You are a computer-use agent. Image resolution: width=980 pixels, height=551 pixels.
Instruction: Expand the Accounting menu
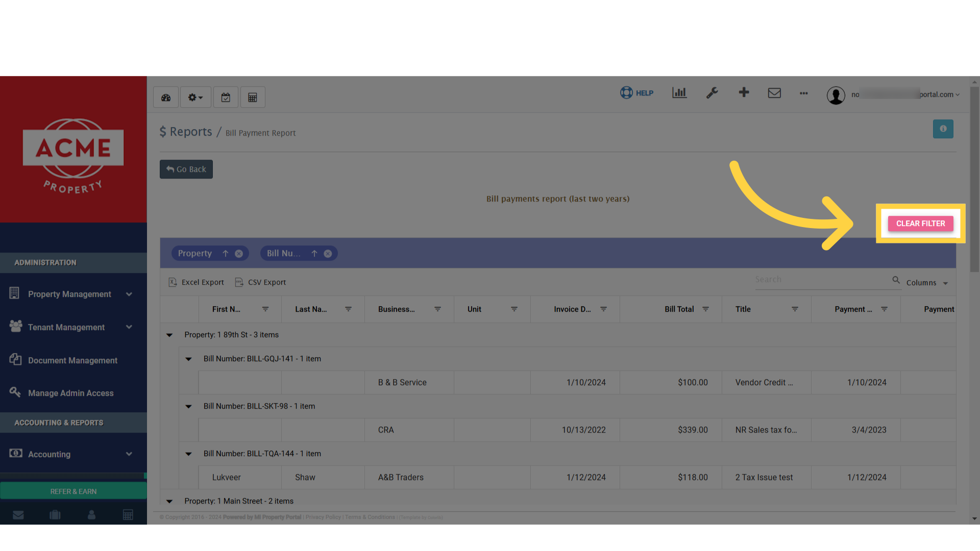coord(73,454)
